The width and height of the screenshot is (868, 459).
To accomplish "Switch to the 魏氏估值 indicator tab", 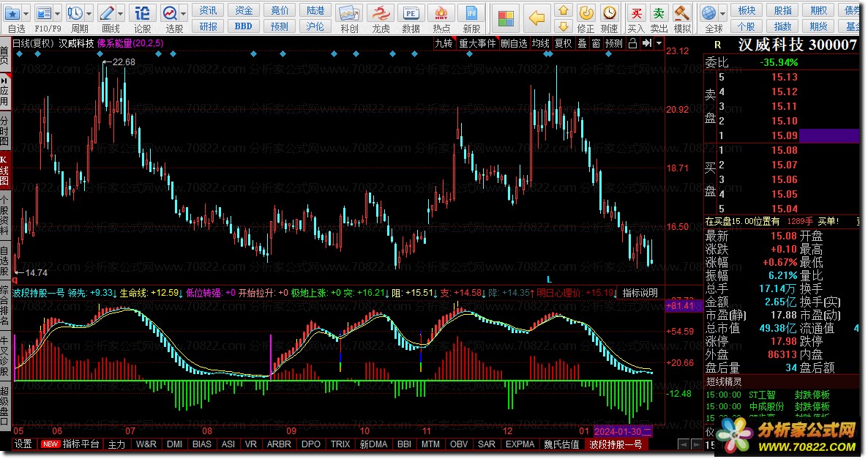I will [x=561, y=444].
